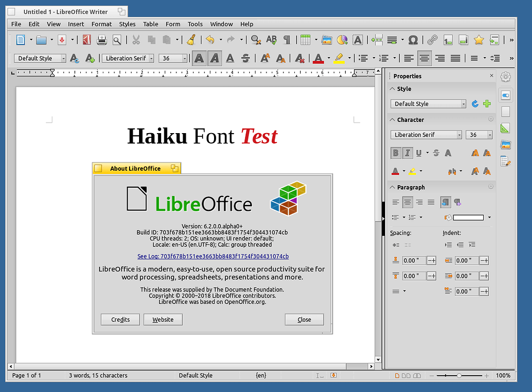Click the Website button in About dialog
Screen dimensions: 532x392
[163, 319]
